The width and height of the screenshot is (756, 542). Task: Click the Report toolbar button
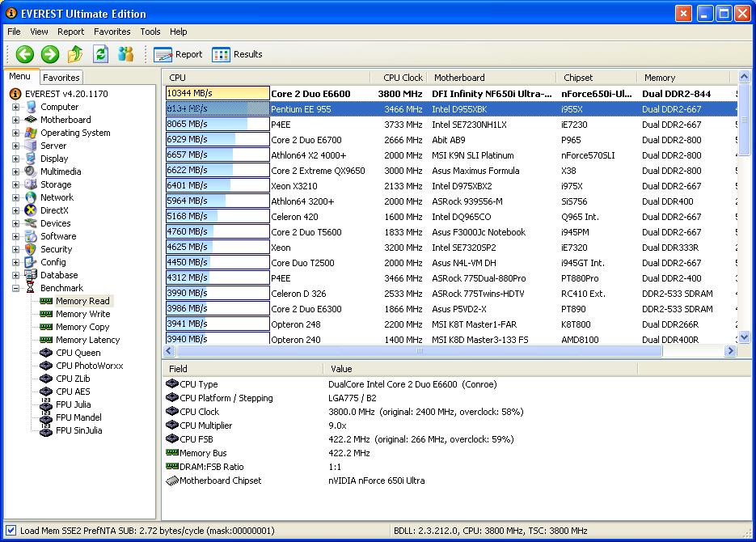click(179, 54)
